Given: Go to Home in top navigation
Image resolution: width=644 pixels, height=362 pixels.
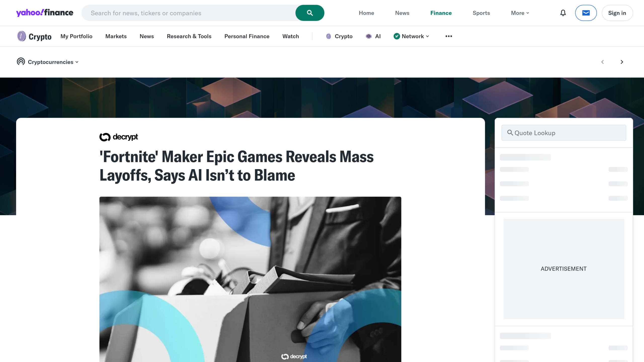Looking at the screenshot, I should pos(366,13).
